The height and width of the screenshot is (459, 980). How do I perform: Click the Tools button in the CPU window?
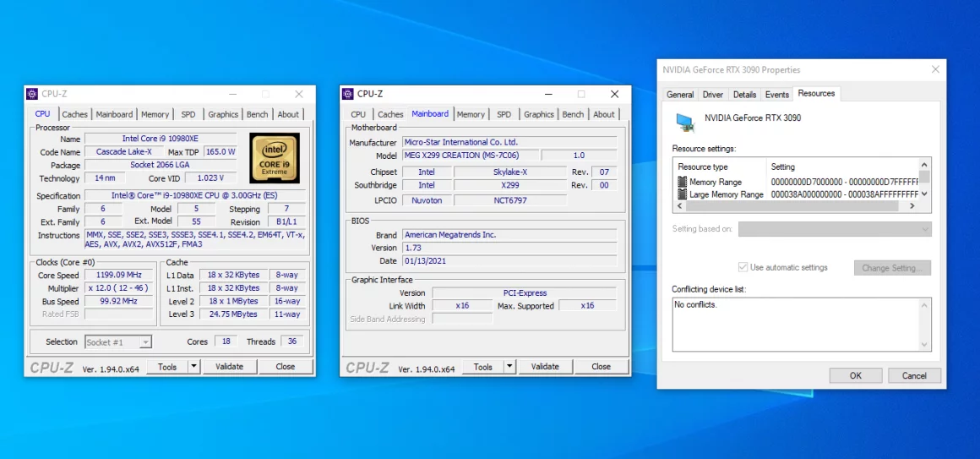[167, 367]
